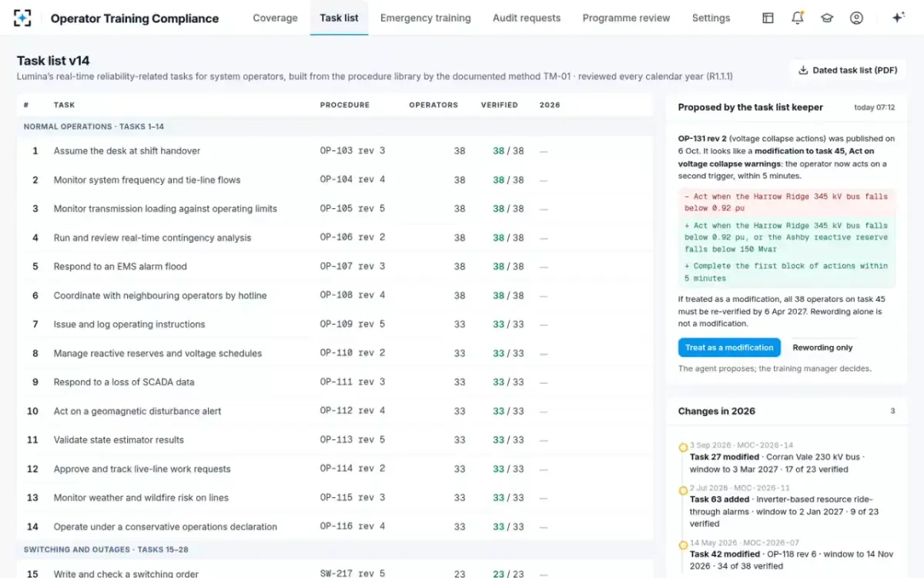Viewport: 924px width, 578px height.
Task: Open the notifications bell icon
Action: tap(798, 18)
